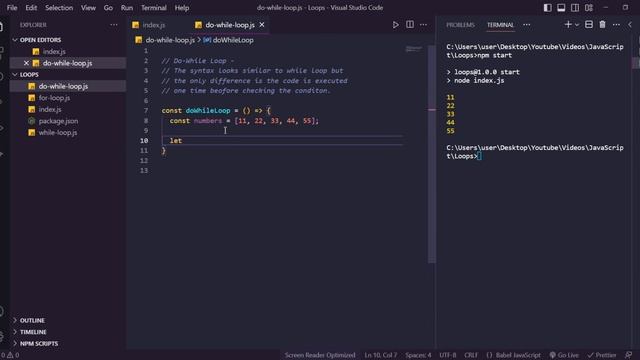Image resolution: width=640 pixels, height=360 pixels.
Task: Change end of line sequence CRLF
Action: pos(471,355)
